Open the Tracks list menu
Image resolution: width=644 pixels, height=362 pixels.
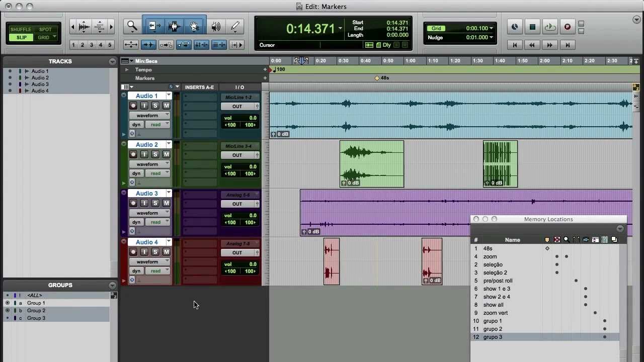tap(113, 61)
